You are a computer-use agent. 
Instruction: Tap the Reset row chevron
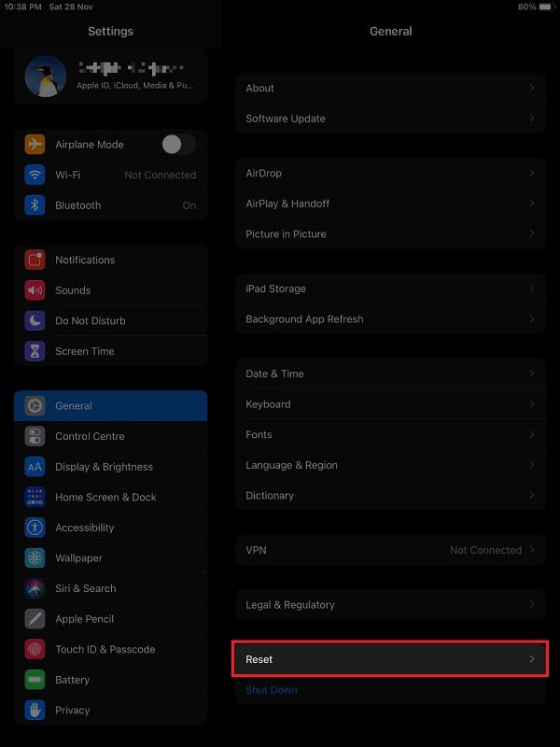(x=532, y=659)
